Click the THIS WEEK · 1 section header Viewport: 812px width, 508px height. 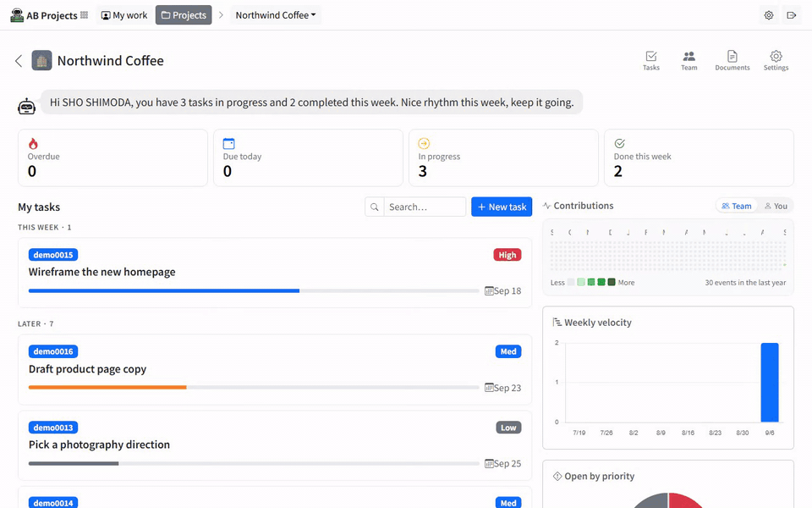45,228
